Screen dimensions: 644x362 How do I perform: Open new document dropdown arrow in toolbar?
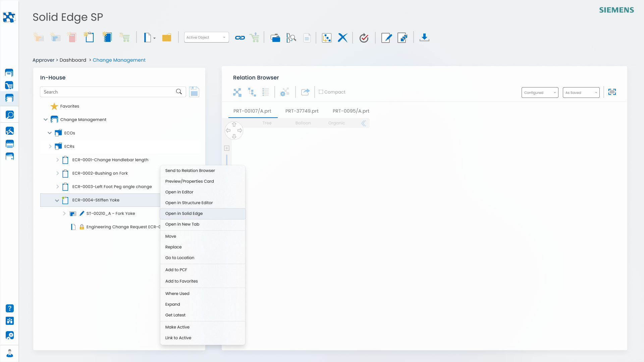pyautogui.click(x=154, y=38)
